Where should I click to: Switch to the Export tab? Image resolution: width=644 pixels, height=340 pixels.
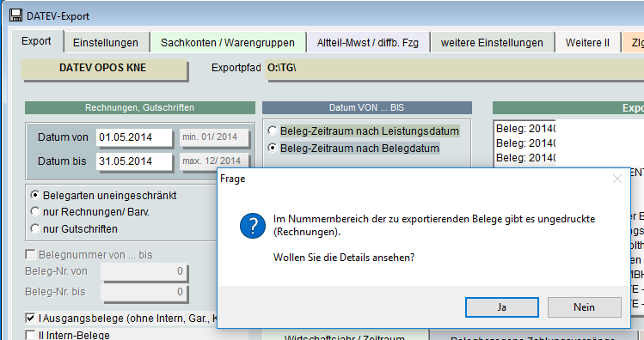[x=36, y=41]
